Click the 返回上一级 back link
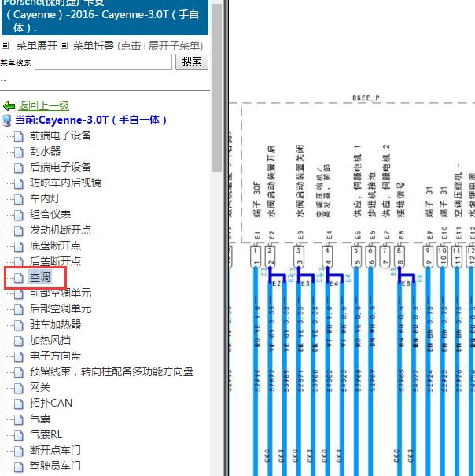This screenshot has width=475, height=476. point(43,106)
